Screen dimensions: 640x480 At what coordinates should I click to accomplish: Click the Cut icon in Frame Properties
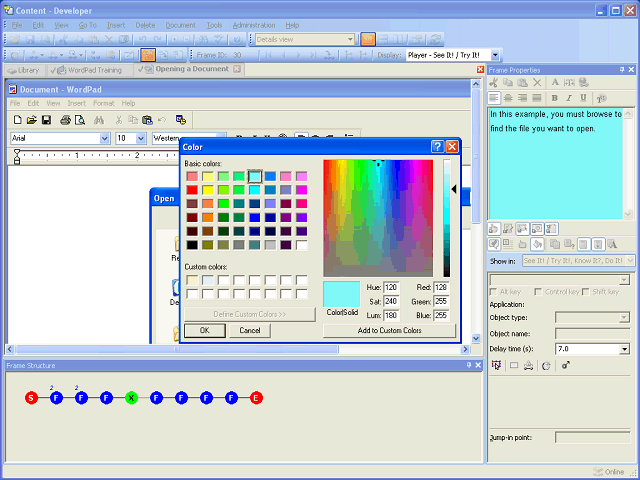point(493,83)
